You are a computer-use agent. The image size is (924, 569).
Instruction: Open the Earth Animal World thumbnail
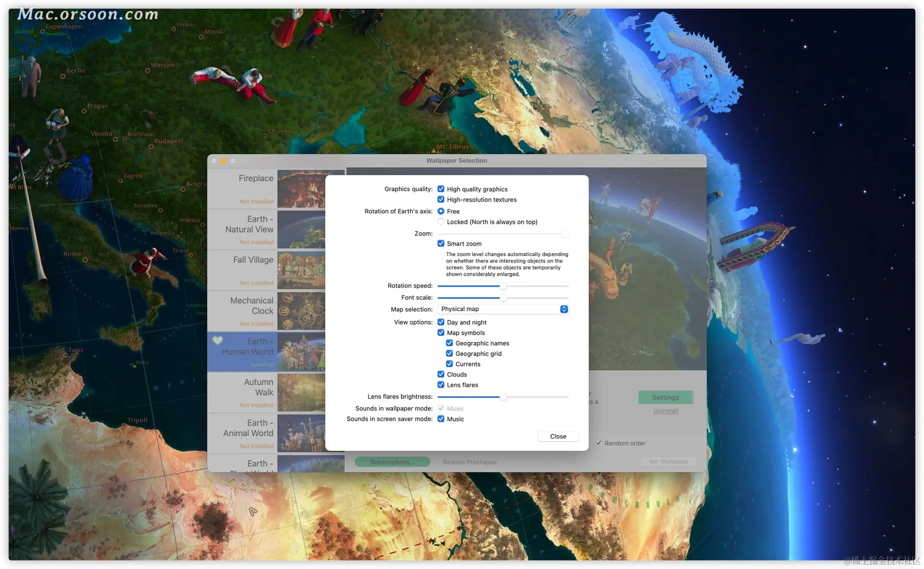301,433
